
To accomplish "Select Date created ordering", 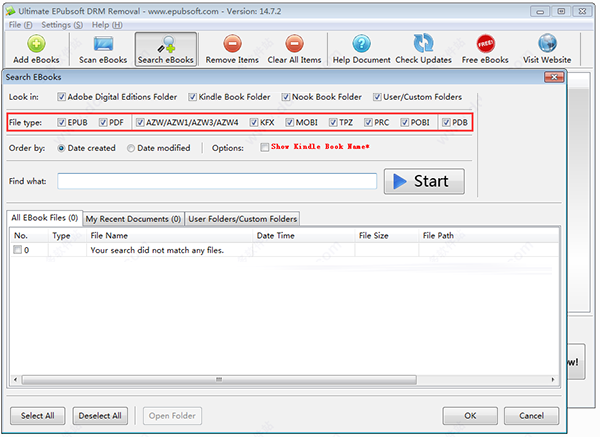I will [61, 148].
